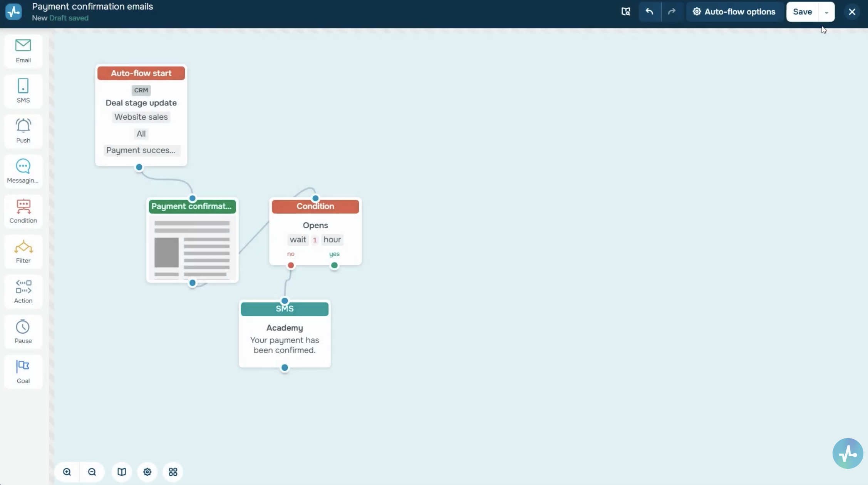868x485 pixels.
Task: Save the auto-flow
Action: [x=803, y=12]
